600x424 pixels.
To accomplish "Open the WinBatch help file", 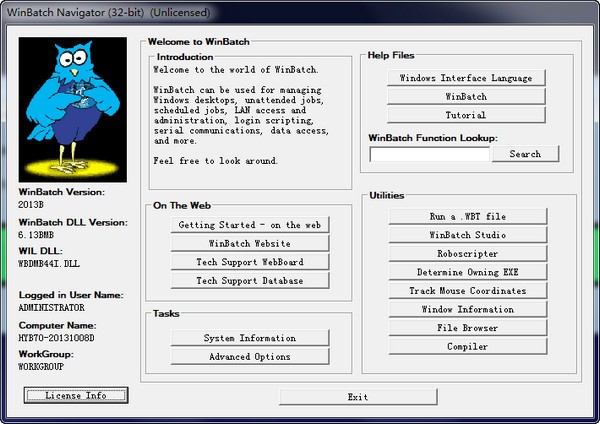I will 466,97.
